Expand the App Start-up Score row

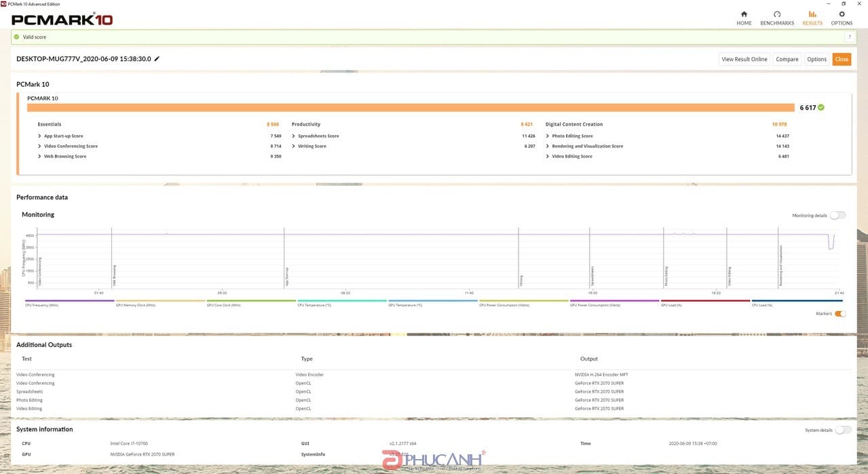(40, 136)
